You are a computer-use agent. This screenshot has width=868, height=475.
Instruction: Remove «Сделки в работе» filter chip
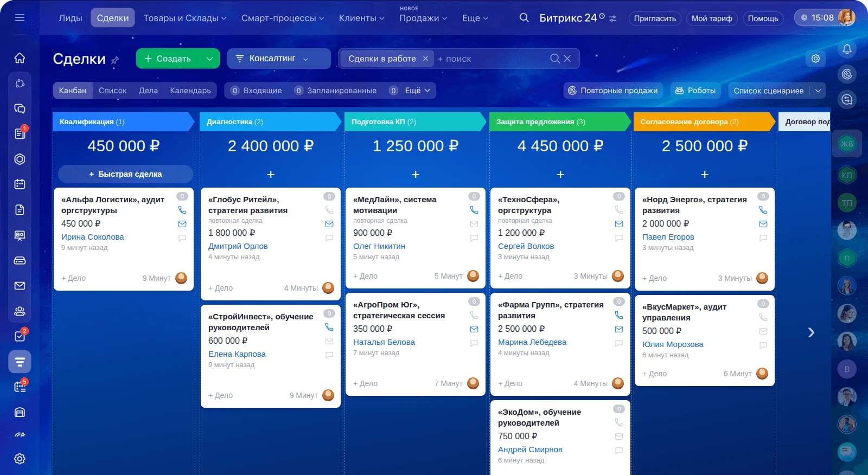pyautogui.click(x=425, y=59)
